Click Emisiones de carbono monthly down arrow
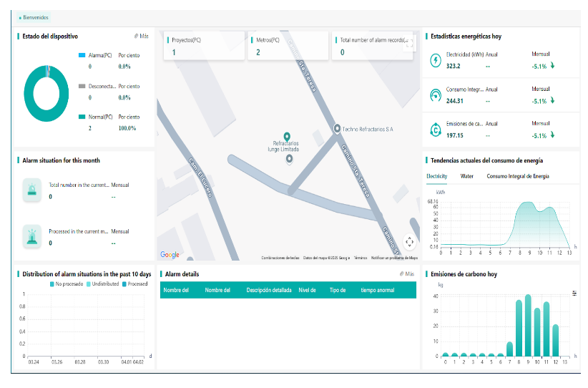 click(552, 135)
